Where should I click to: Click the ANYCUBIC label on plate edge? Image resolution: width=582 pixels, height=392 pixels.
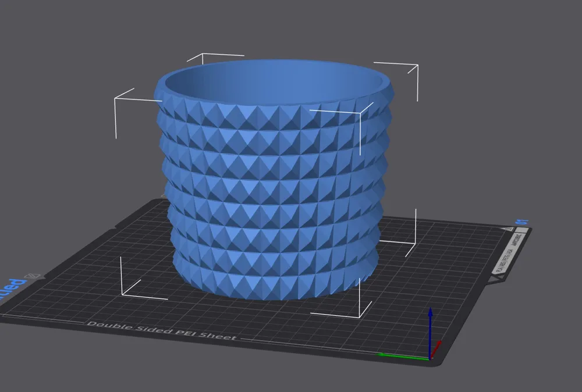[x=517, y=240]
